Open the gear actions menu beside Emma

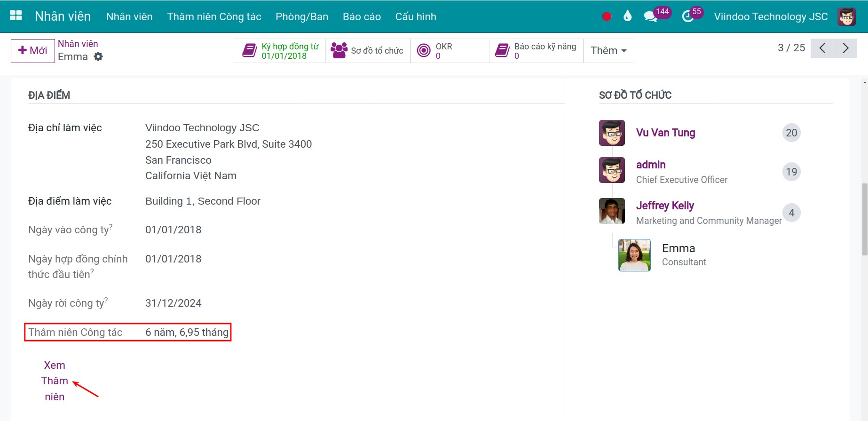(98, 56)
